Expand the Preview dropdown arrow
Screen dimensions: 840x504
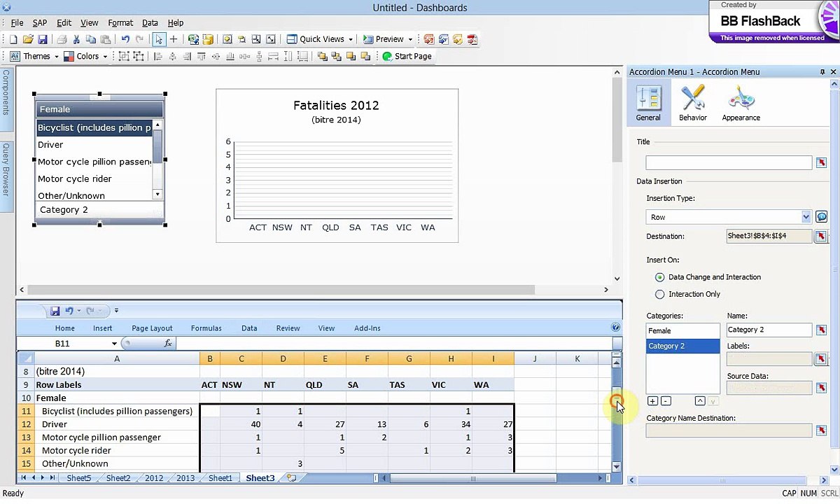pos(410,39)
